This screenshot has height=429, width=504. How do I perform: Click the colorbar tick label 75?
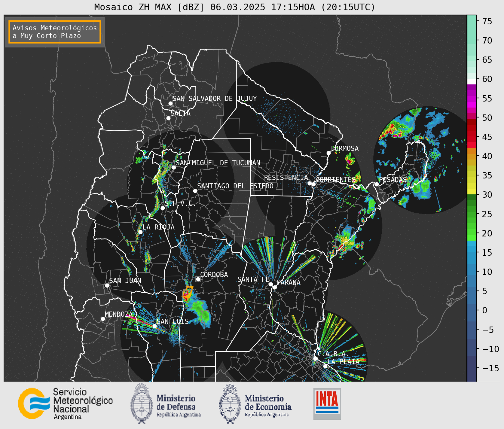click(487, 21)
